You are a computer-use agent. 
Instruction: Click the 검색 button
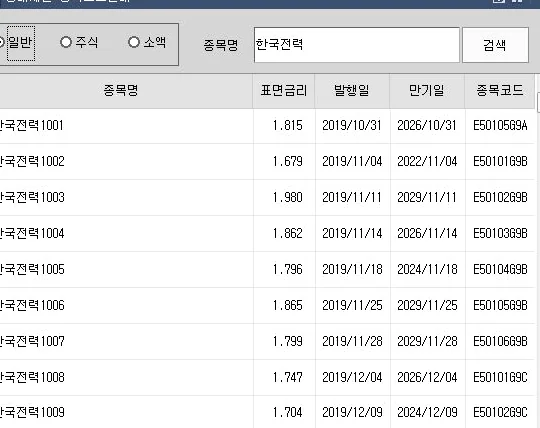[495, 45]
